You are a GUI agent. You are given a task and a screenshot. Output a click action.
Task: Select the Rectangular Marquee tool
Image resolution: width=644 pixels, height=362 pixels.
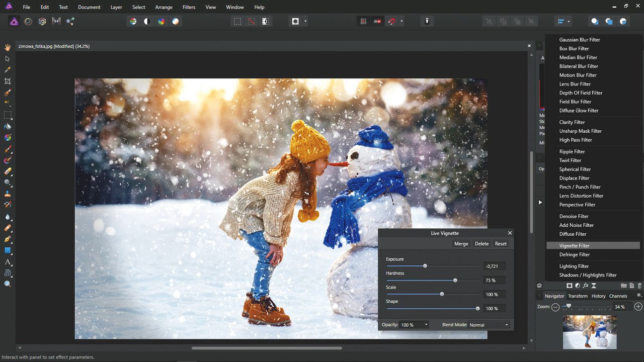(x=8, y=115)
